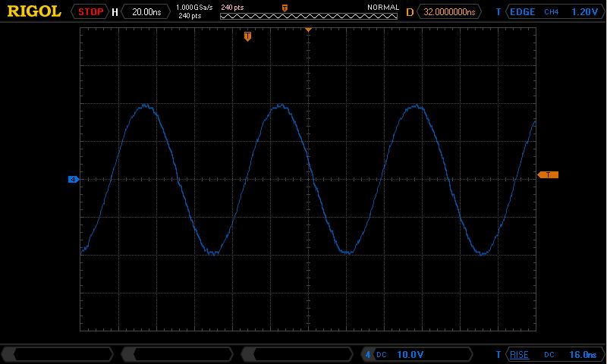
Task: Click the orange trigger level arrow right of the grid
Action: pos(548,175)
